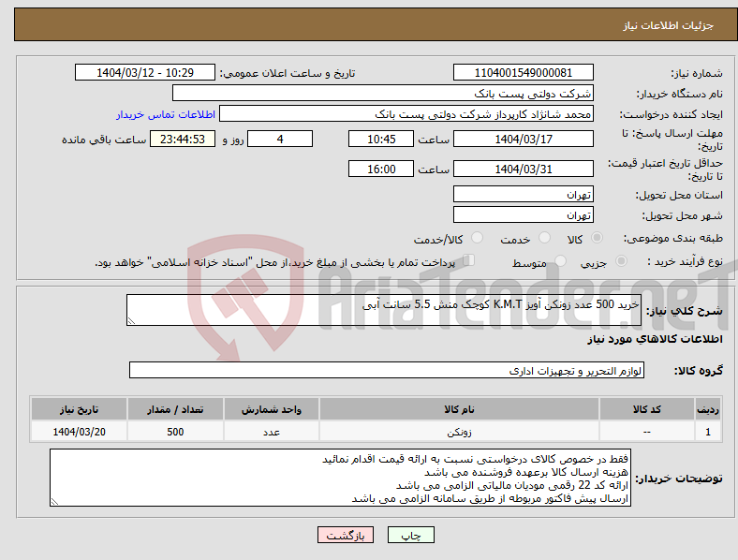This screenshot has height=560, width=738.
Task: Click the response deadline date 1404/03/17
Action: point(523,139)
